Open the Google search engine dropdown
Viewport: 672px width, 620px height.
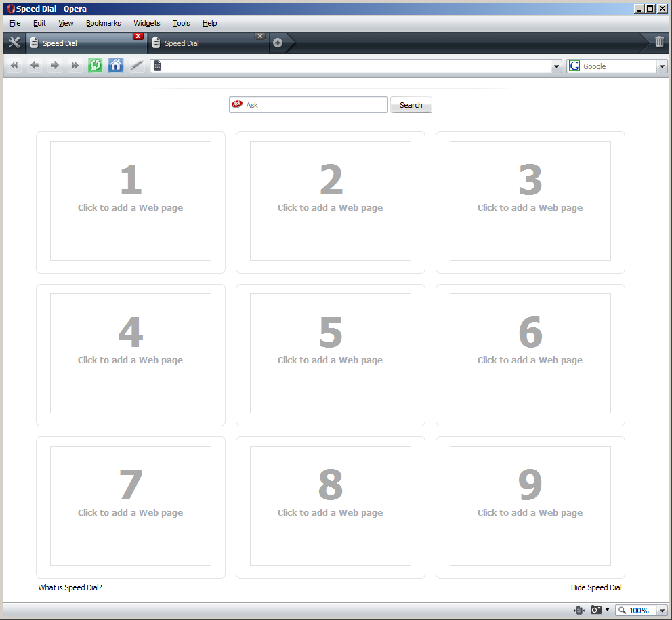point(662,66)
